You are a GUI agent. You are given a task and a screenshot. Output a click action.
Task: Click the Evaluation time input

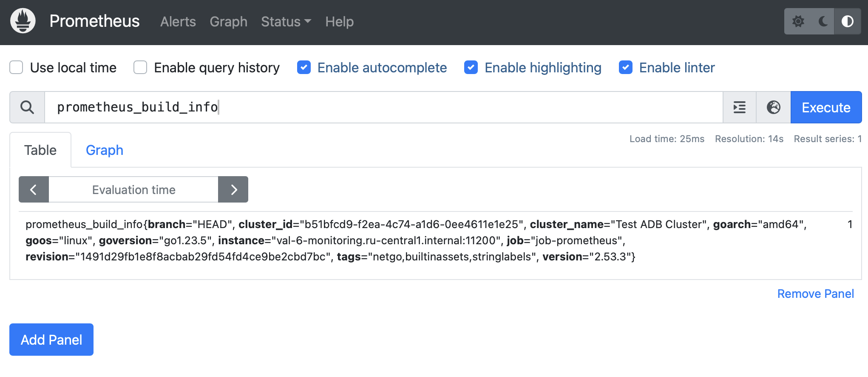(x=133, y=189)
